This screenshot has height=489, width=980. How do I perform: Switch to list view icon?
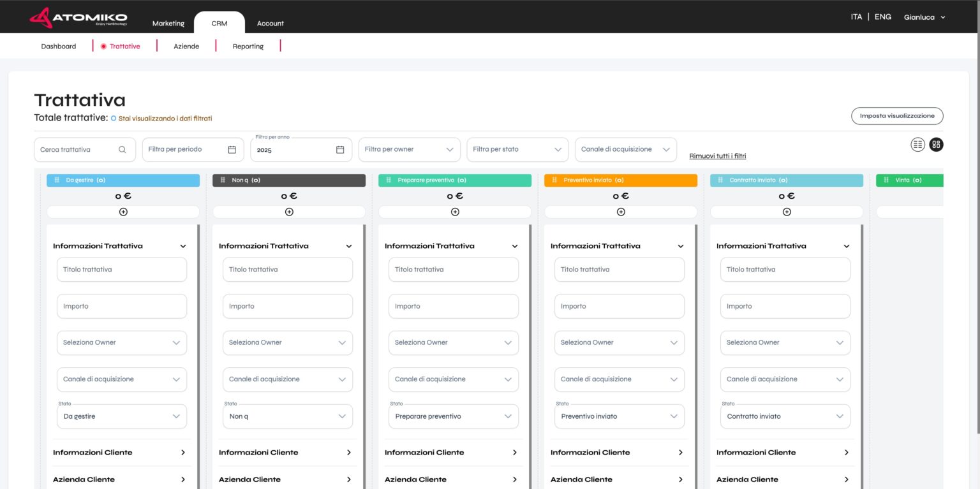click(x=917, y=145)
